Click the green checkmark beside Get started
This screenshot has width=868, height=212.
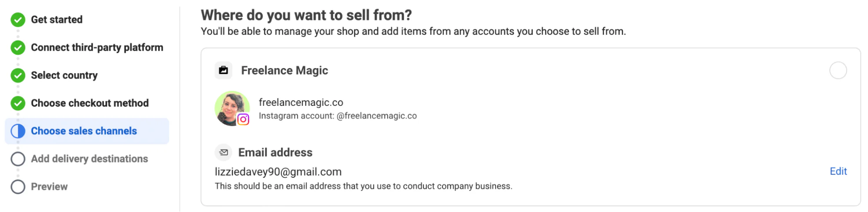click(x=18, y=20)
